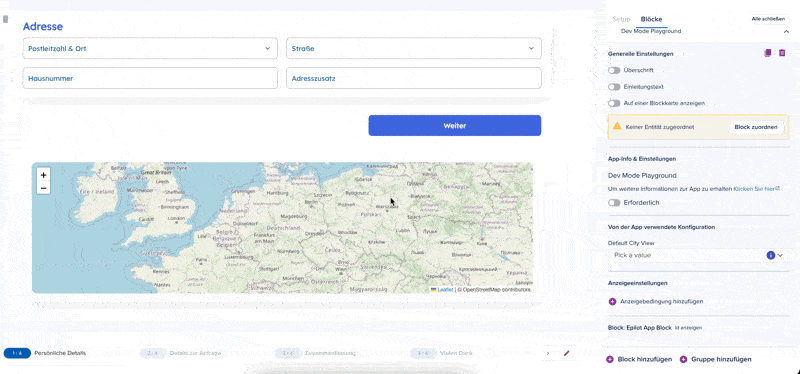
Task: Click plus icon beside Gruppe hinzufügen
Action: coord(684,359)
